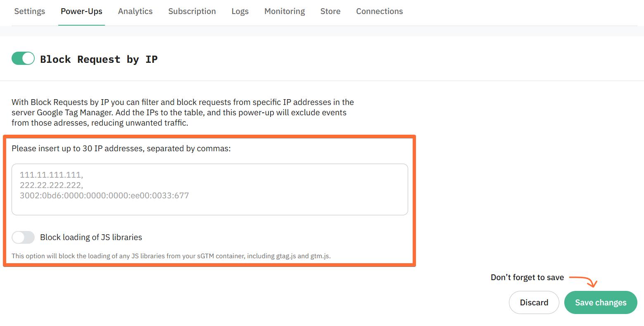This screenshot has height=326, width=644.
Task: Select the Power-Ups tab
Action: click(81, 11)
